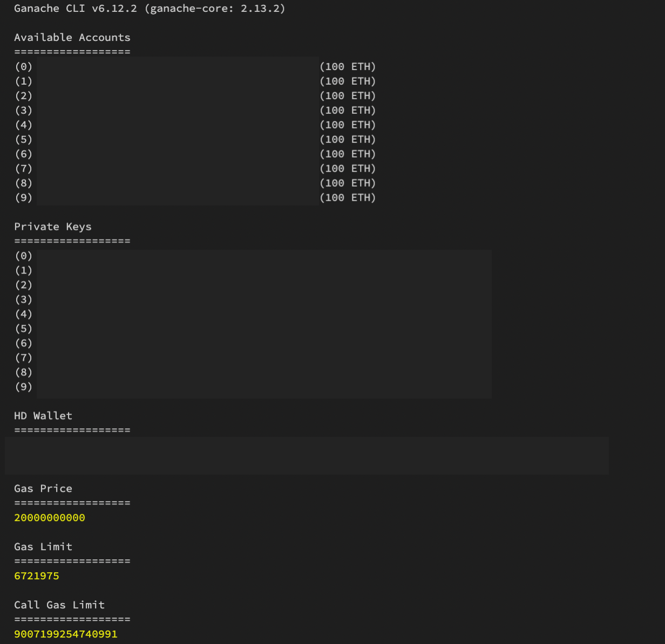Select the (100 ETH) balance of account (8)

[x=348, y=183]
